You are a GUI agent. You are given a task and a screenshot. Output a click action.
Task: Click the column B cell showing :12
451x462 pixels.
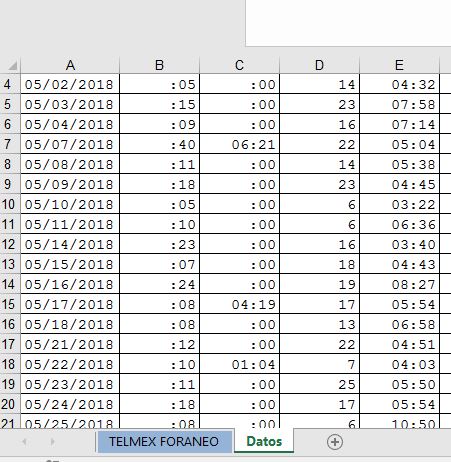tap(159, 344)
